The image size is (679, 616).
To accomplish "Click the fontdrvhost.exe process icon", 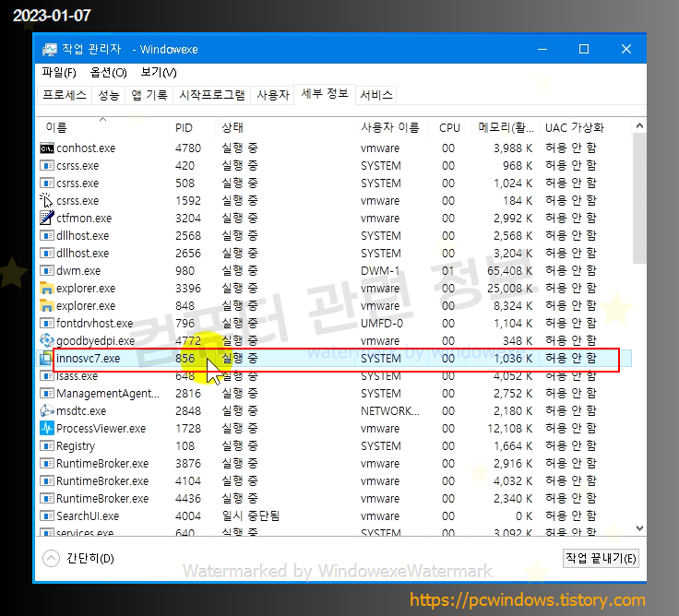I will [x=47, y=324].
